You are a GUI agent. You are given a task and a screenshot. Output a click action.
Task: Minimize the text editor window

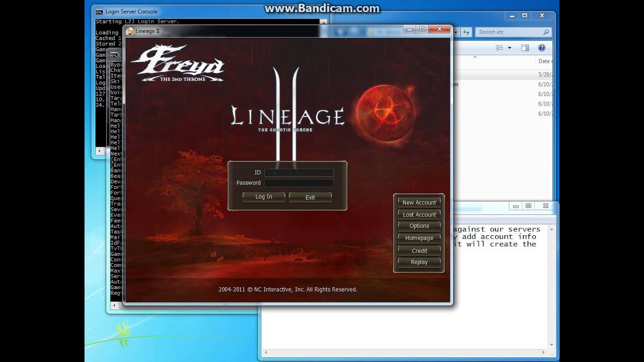pyautogui.click(x=515, y=206)
